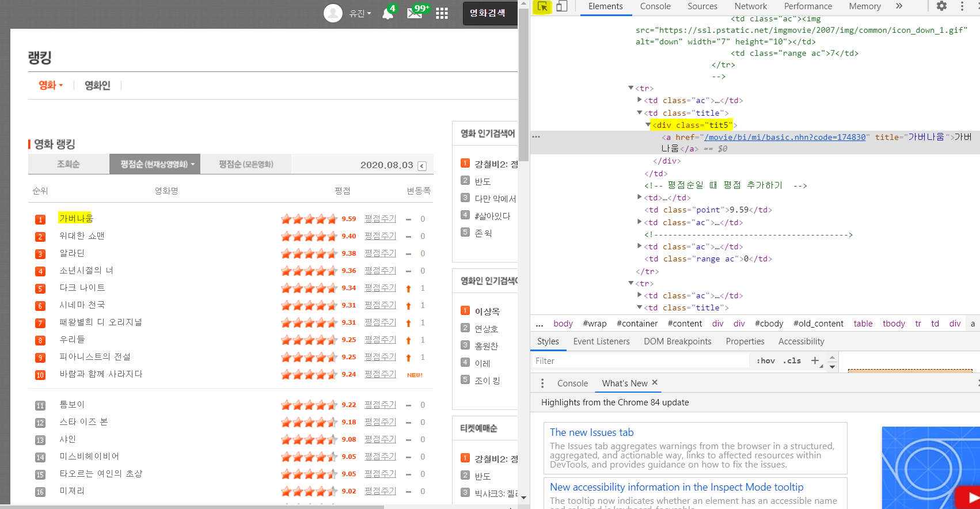Click 평점주기 link for 미저리
The height and width of the screenshot is (509, 980).
[380, 491]
